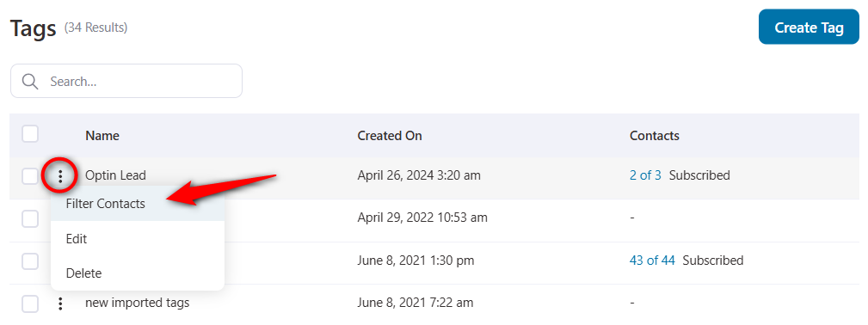Click the Contacts column header
Screen dimensions: 868x325
click(x=655, y=136)
